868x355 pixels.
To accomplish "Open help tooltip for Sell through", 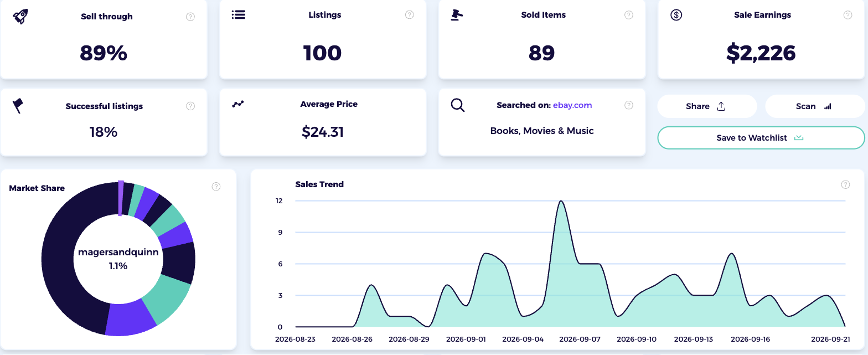I will coord(190,17).
